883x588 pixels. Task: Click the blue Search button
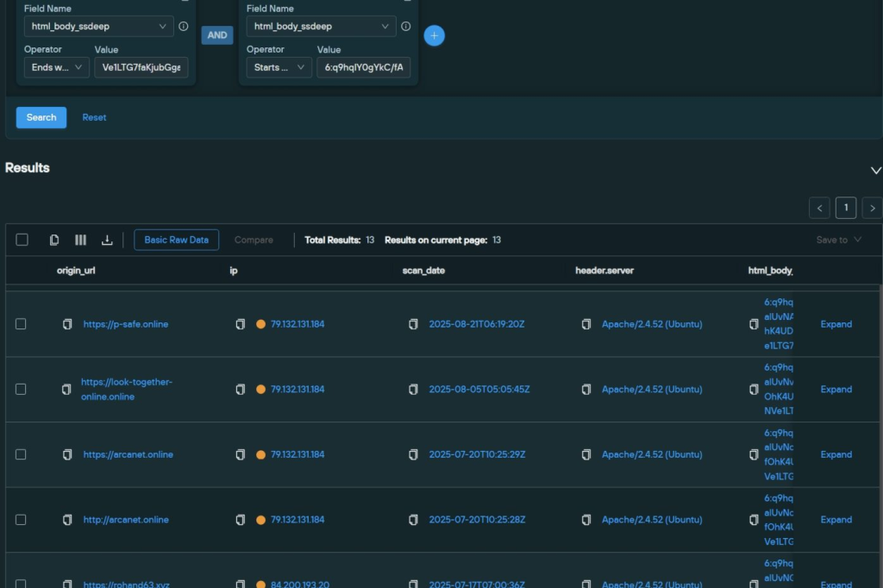pos(41,117)
